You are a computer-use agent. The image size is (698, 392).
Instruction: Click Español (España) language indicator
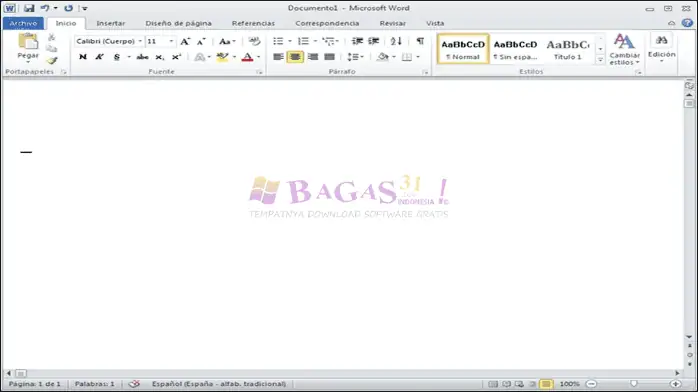(x=219, y=384)
